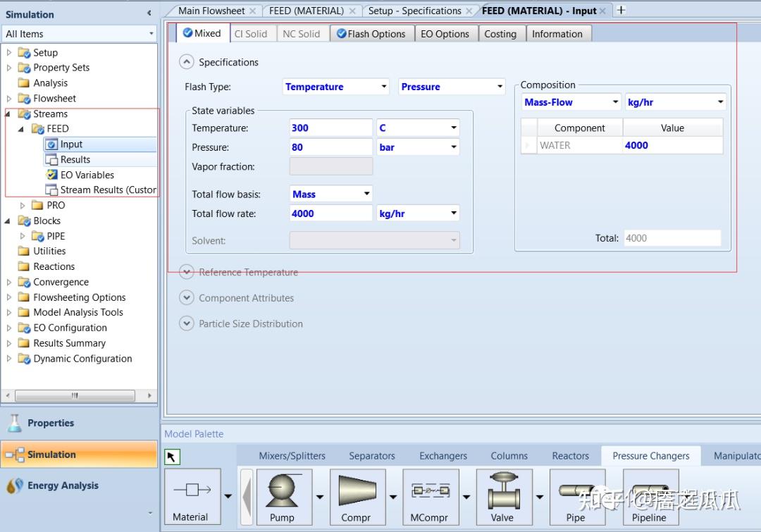761x532 pixels.
Task: Expand the Particle Size Distribution section
Action: click(187, 323)
